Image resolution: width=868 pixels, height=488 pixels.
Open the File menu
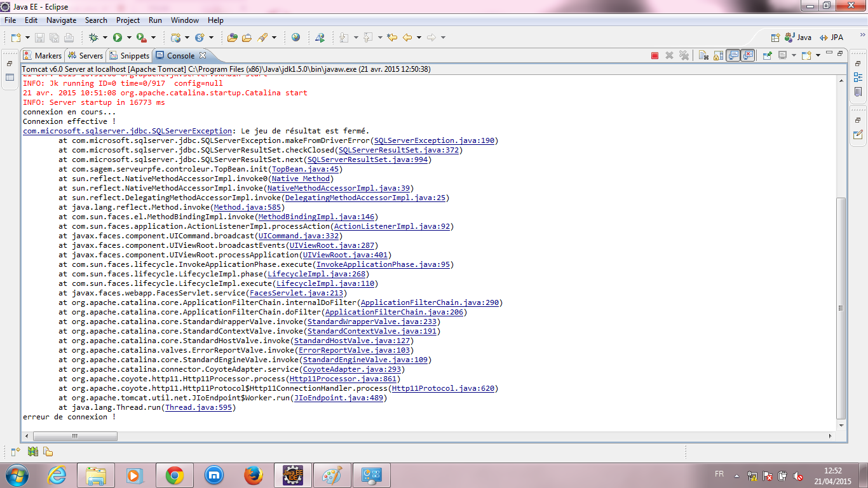pyautogui.click(x=10, y=20)
